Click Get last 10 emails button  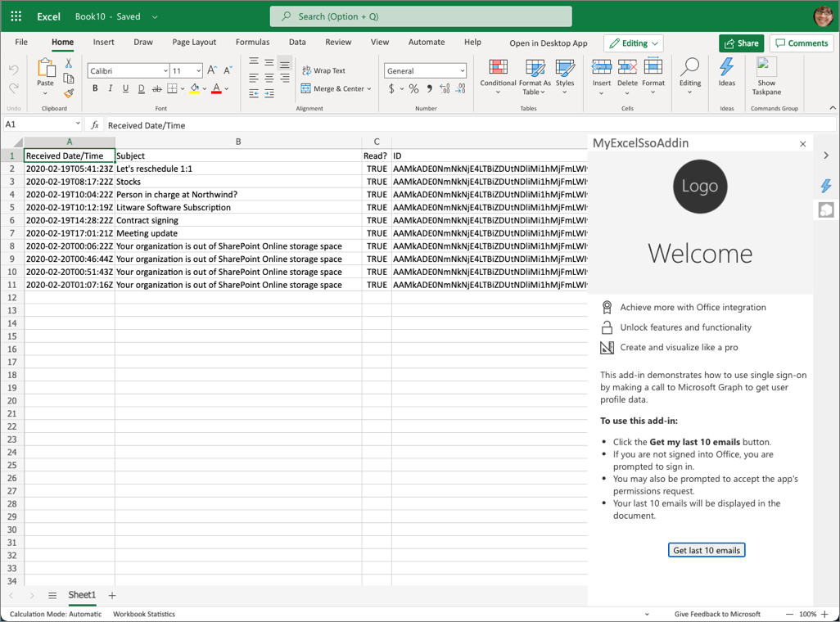coord(706,550)
